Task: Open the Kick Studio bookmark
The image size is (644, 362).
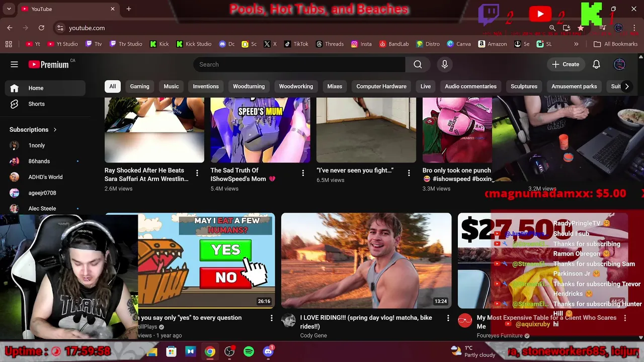Action: pos(194,44)
